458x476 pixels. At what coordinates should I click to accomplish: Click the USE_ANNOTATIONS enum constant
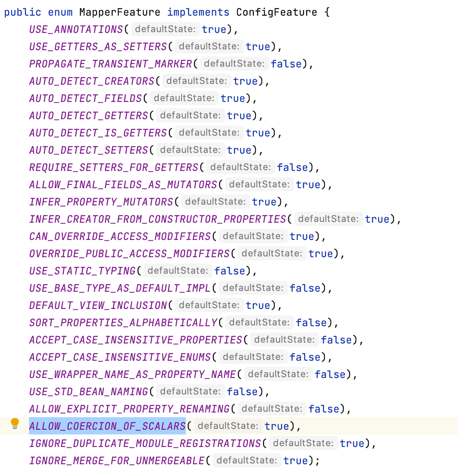[x=75, y=29]
